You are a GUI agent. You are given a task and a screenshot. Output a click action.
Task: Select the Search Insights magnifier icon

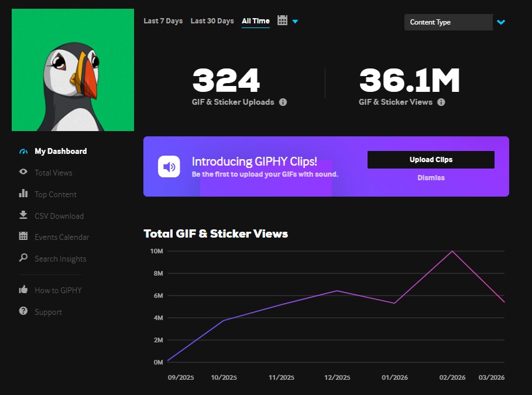[23, 258]
